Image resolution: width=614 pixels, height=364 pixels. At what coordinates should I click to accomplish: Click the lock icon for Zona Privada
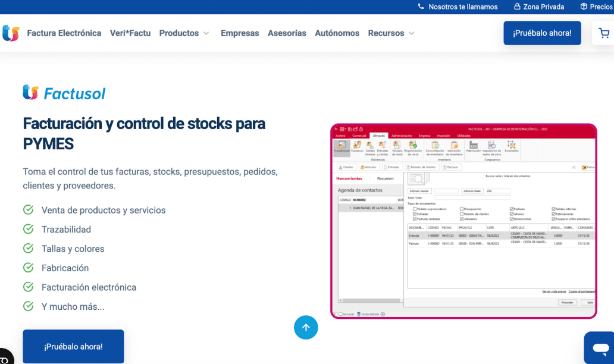tap(517, 7)
